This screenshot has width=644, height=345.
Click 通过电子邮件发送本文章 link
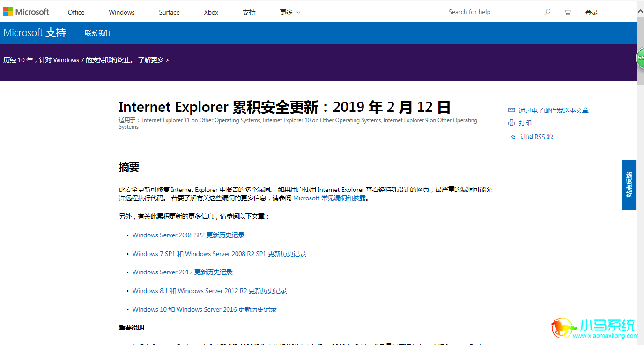(554, 110)
